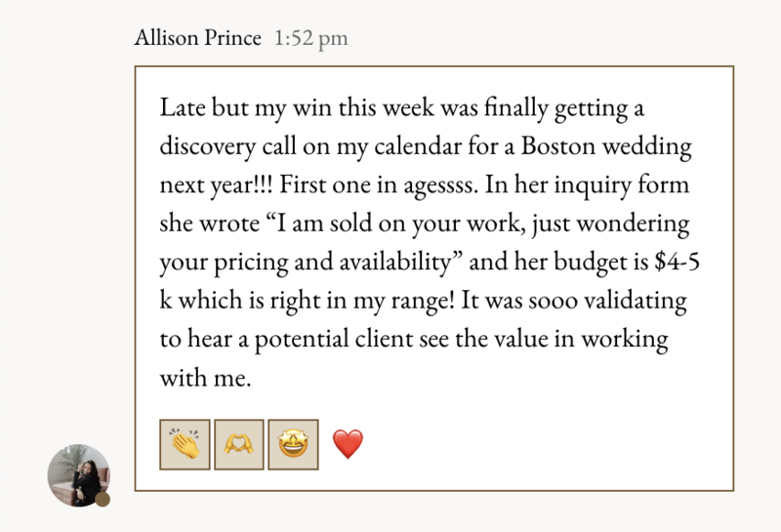Click the word agessss in the message

(x=440, y=185)
